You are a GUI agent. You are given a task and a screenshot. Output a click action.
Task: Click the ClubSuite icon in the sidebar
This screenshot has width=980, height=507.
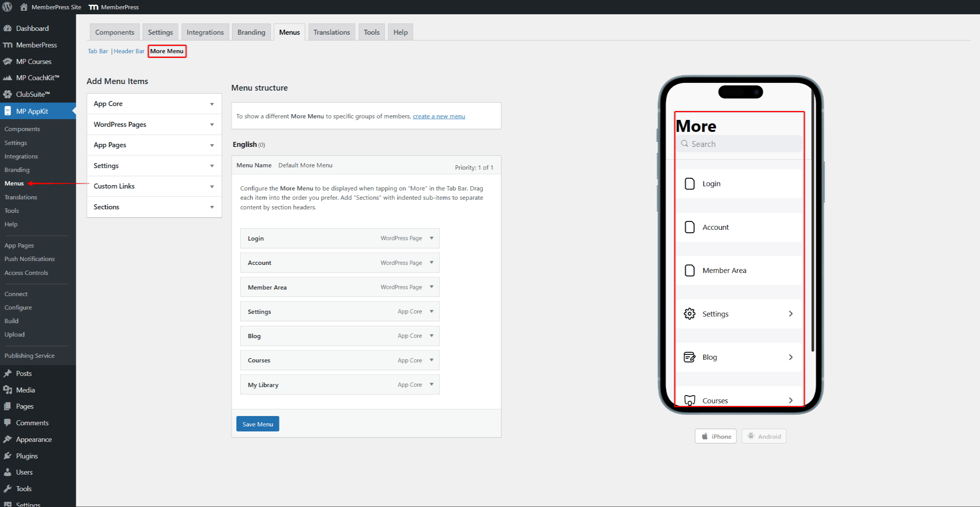coord(8,94)
